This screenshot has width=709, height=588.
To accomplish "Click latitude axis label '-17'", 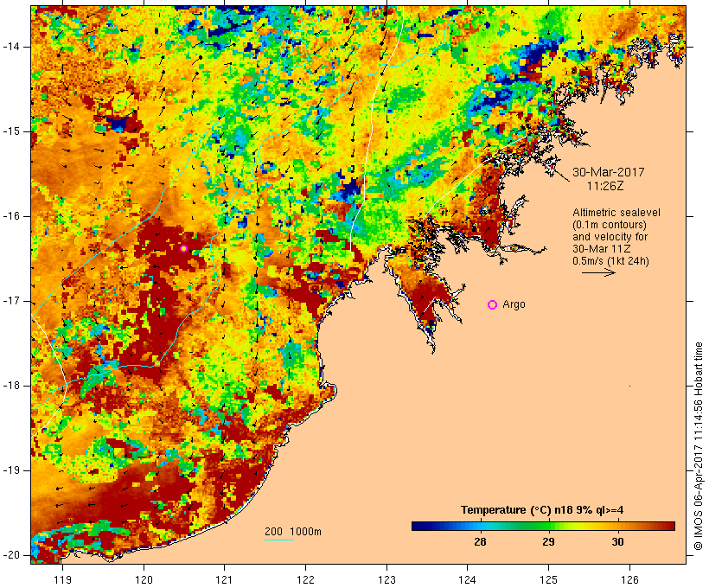I will pos(11,301).
